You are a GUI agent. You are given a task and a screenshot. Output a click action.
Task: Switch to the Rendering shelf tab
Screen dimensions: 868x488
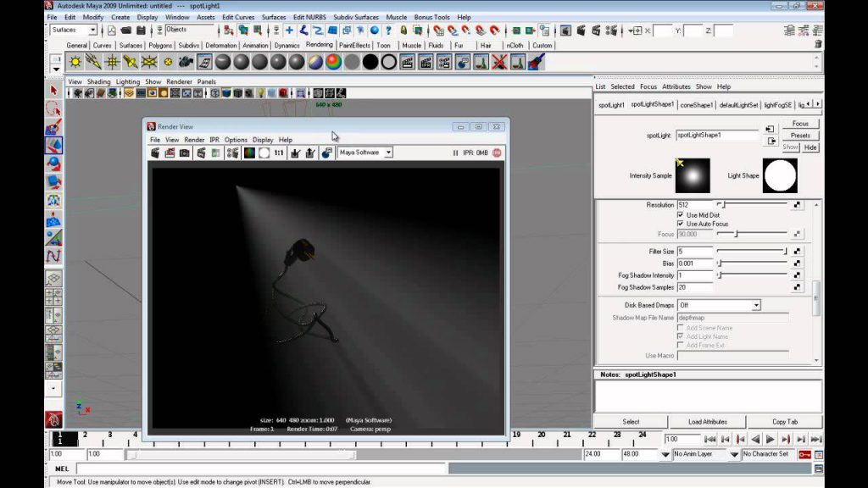click(x=320, y=46)
